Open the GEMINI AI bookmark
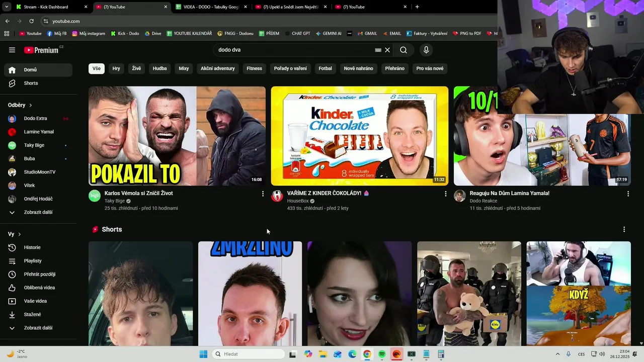Screen dimensions: 644x362 [x=329, y=34]
